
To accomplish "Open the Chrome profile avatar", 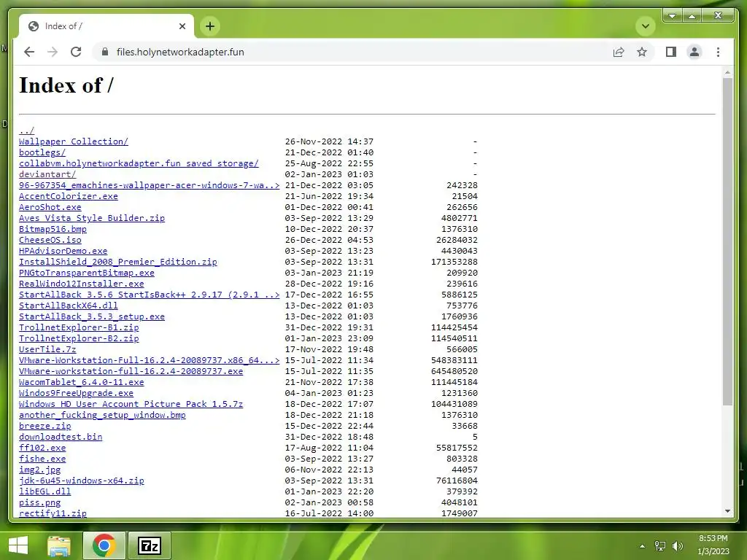I will click(694, 52).
